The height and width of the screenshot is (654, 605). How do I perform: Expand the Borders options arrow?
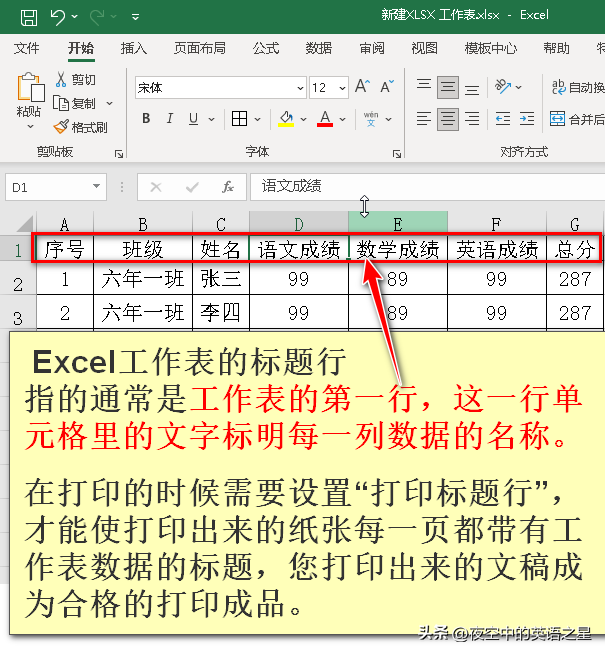point(258,119)
